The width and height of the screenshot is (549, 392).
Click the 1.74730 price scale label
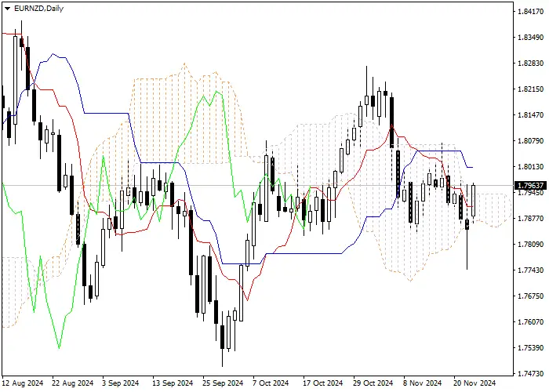pyautogui.click(x=531, y=374)
